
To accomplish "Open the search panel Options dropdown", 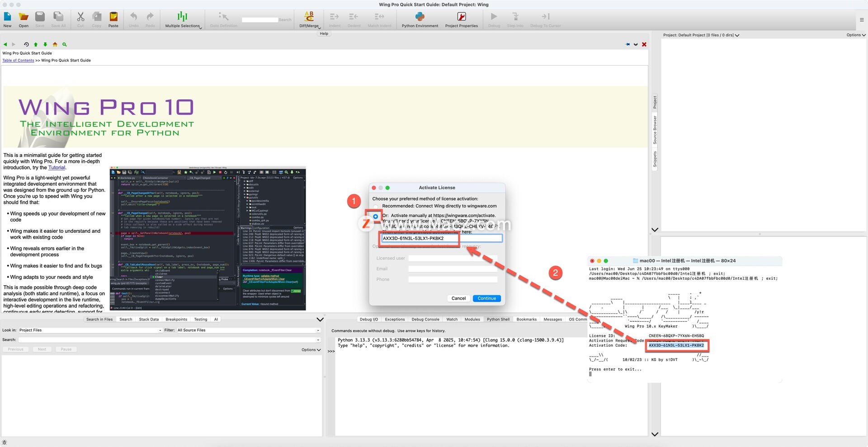I will [x=311, y=350].
